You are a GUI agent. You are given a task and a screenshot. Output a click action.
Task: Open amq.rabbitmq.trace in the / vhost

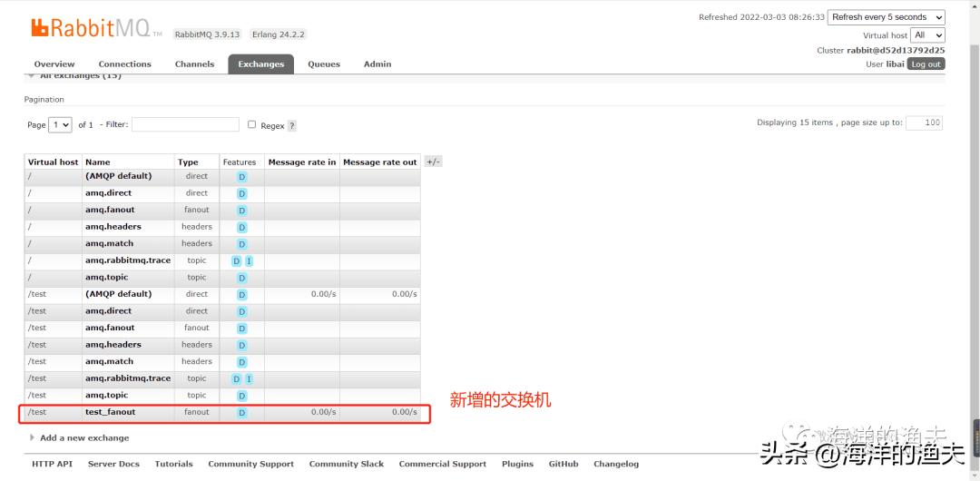click(128, 260)
